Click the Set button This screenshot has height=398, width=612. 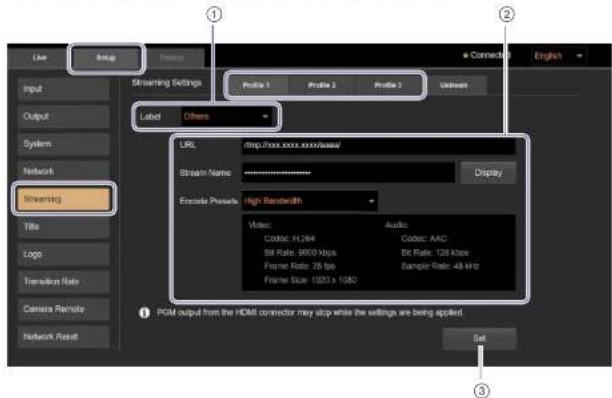[480, 338]
